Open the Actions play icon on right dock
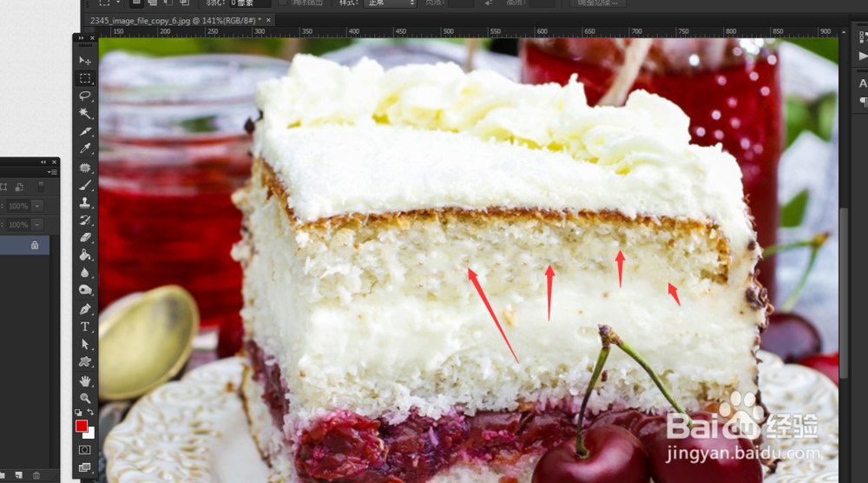868x483 pixels. (862, 56)
